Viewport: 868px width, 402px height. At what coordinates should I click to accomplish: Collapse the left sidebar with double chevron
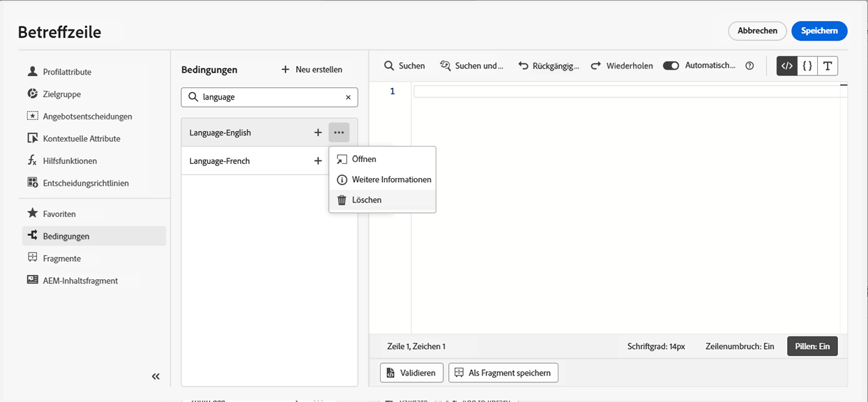(x=155, y=377)
